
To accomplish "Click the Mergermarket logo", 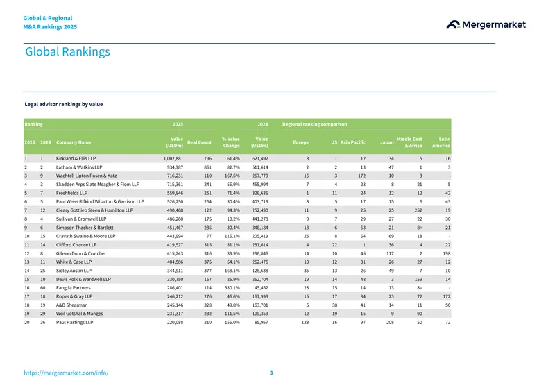I will (x=486, y=24).
